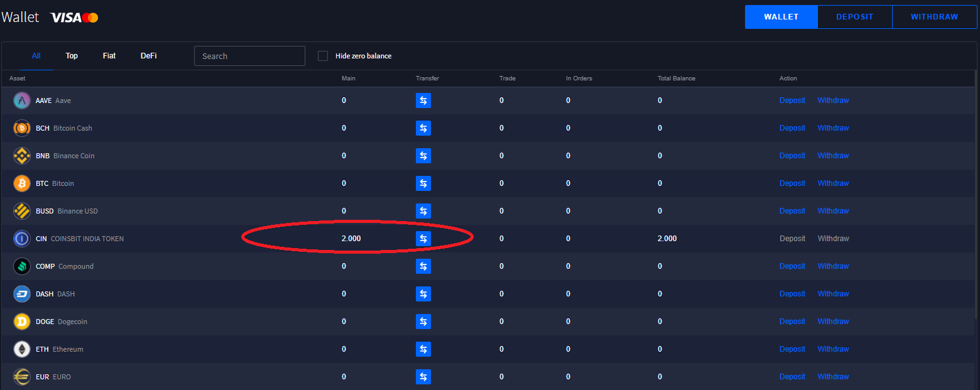Click the Wallet page title
980x390 pixels.
coord(21,17)
